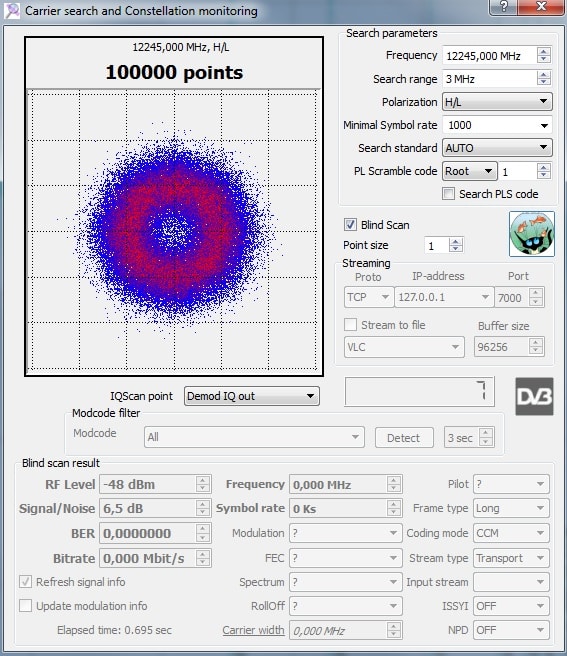Click the Carrier width link
567x656 pixels.
click(x=253, y=630)
